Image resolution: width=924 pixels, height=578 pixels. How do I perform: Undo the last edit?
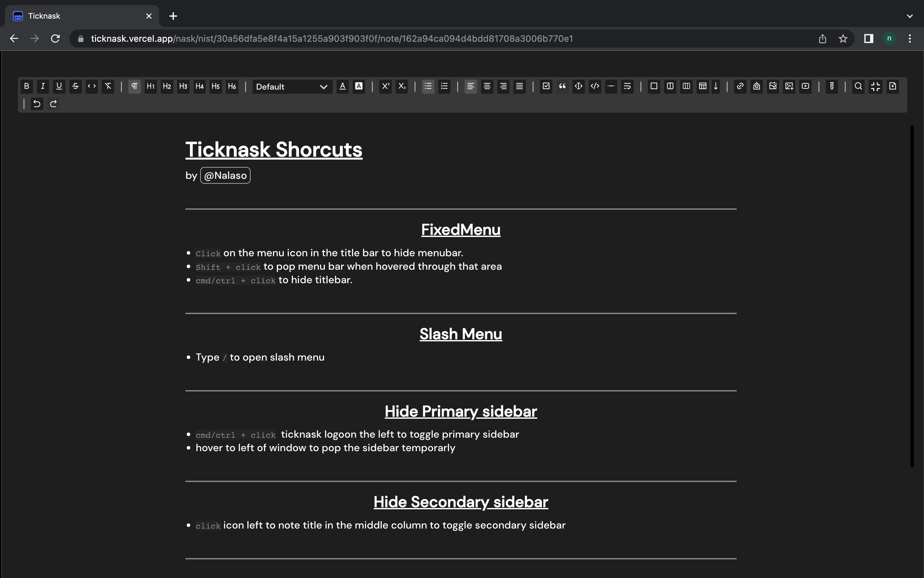[37, 104]
